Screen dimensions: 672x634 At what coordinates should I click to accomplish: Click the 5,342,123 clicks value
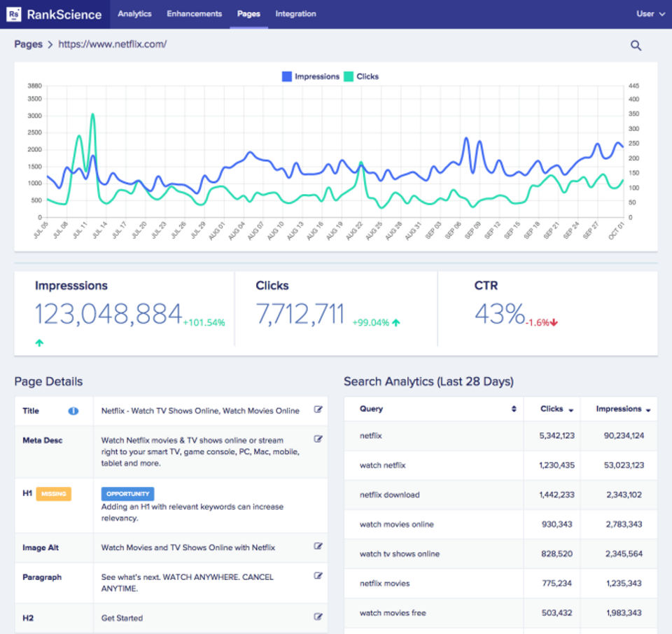coord(556,436)
